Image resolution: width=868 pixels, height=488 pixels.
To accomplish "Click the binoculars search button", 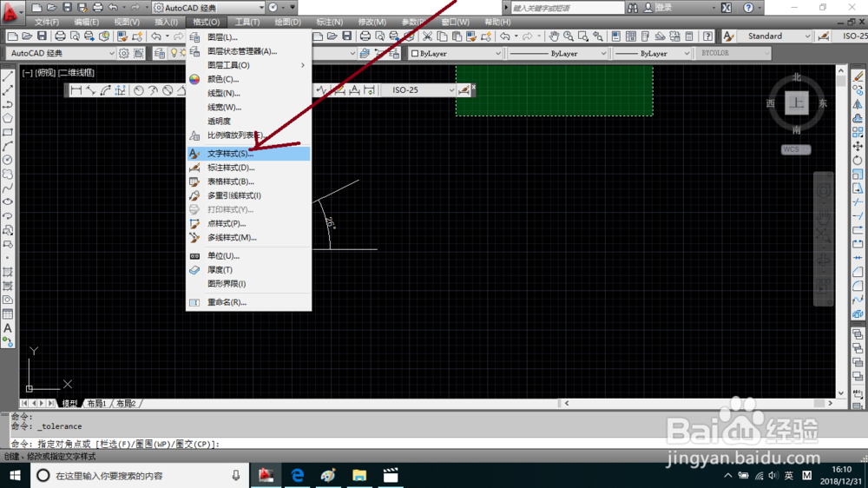I will pyautogui.click(x=633, y=8).
